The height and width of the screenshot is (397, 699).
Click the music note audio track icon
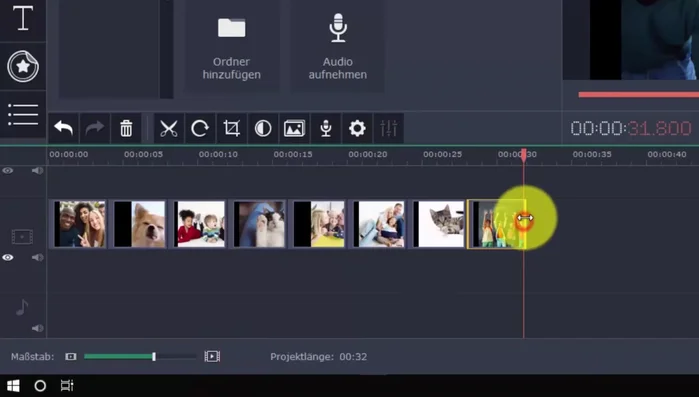coord(22,307)
